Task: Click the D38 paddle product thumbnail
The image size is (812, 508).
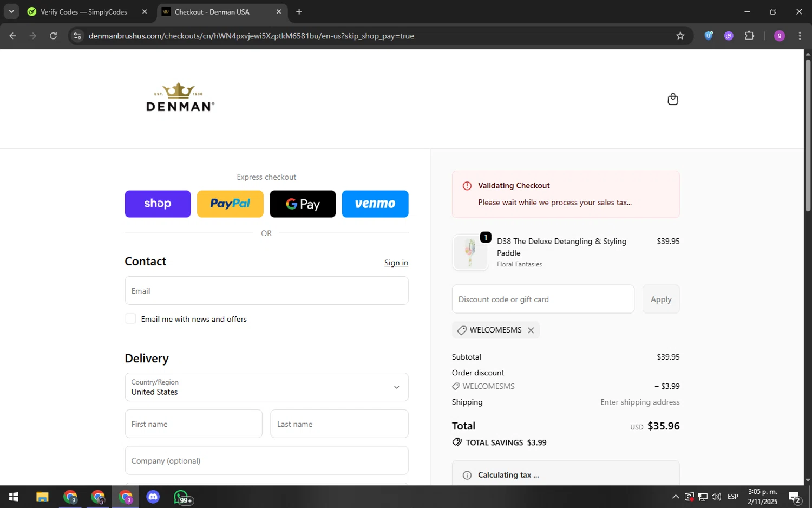Action: point(470,252)
